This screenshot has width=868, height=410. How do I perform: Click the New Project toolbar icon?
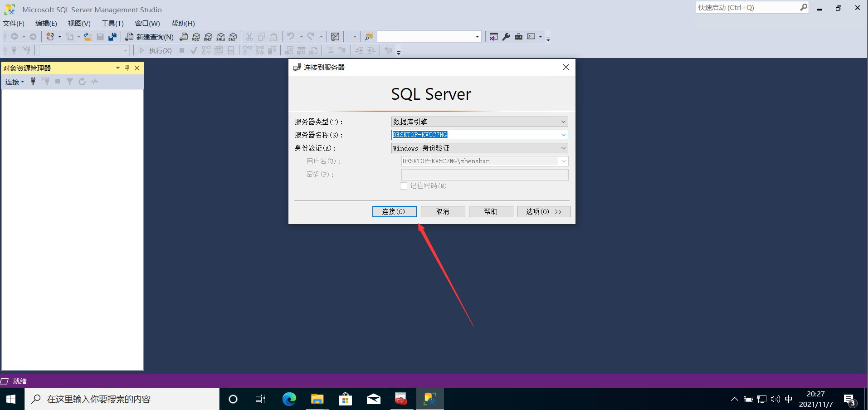(x=50, y=37)
